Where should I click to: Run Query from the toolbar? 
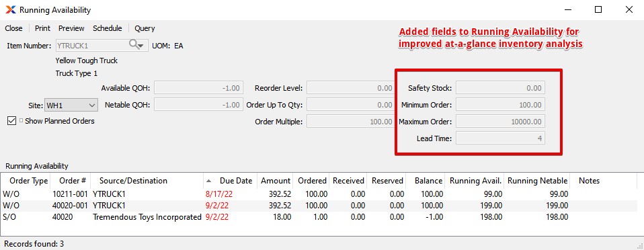click(x=145, y=28)
